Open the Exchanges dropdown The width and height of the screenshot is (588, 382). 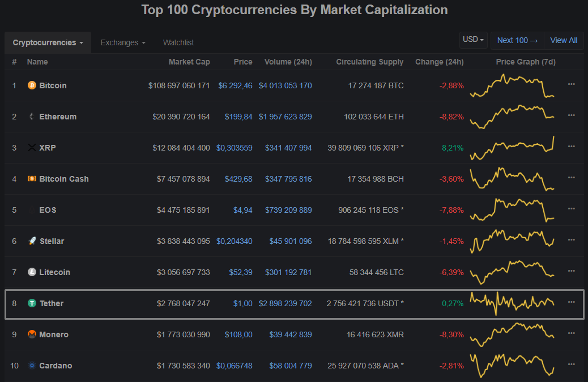coord(122,42)
